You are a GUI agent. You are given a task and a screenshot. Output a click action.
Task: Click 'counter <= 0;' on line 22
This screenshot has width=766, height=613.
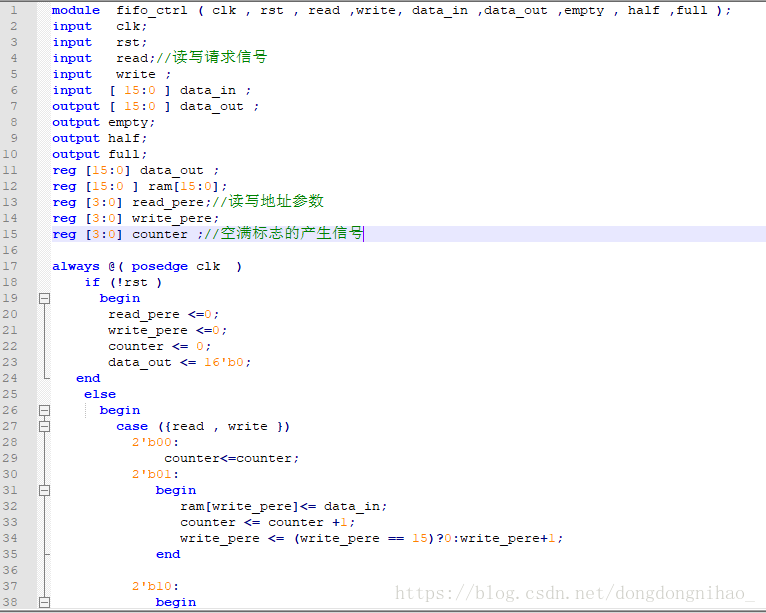pos(160,346)
